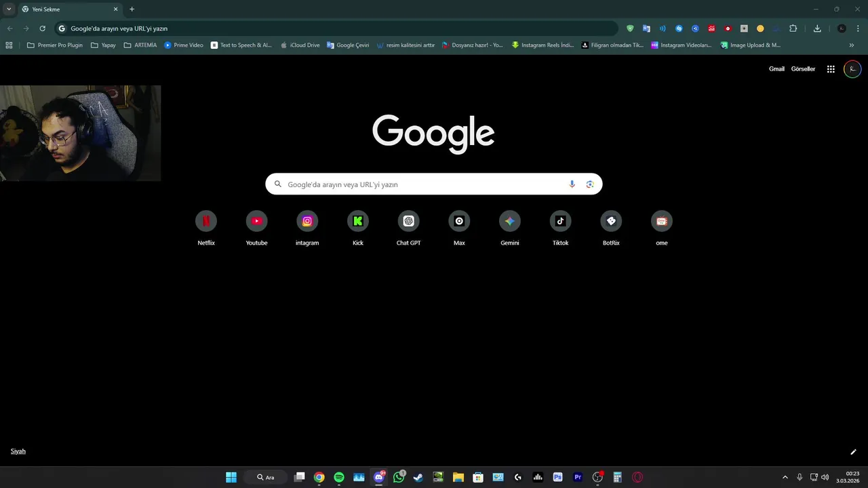
Task: Open the tab search dropdown arrow
Action: (9, 9)
